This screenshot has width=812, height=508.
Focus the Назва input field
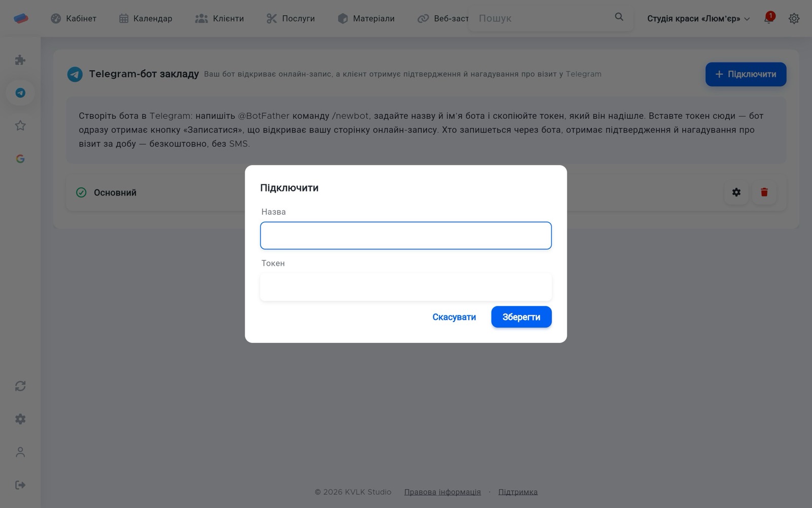[x=406, y=236]
